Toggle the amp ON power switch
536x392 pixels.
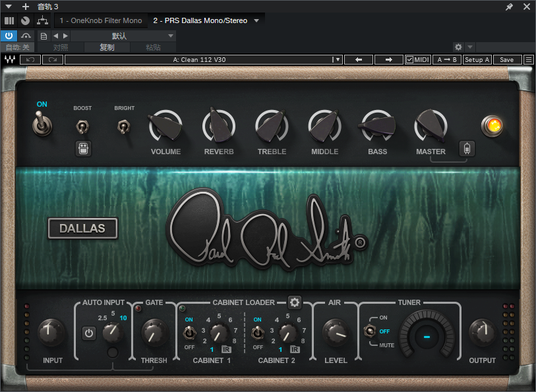tap(42, 124)
